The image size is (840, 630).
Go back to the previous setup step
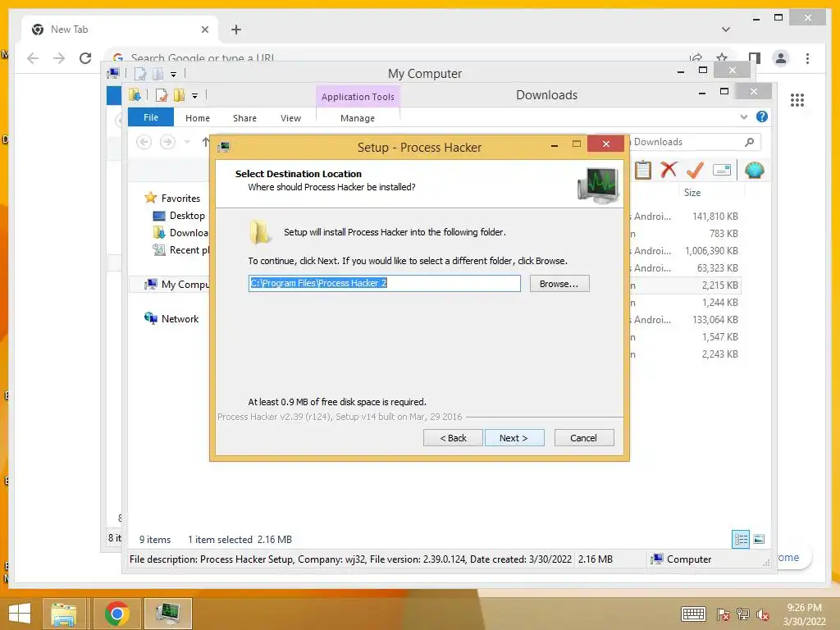pyautogui.click(x=453, y=438)
